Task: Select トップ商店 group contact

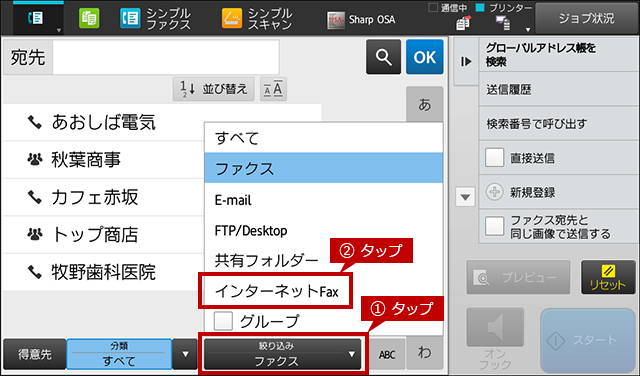Action: coord(104,234)
